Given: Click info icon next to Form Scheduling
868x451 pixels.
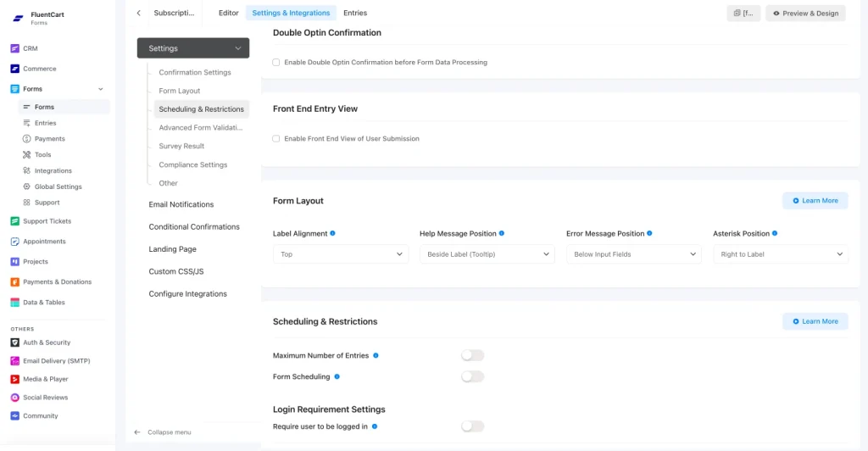Looking at the screenshot, I should tap(337, 377).
